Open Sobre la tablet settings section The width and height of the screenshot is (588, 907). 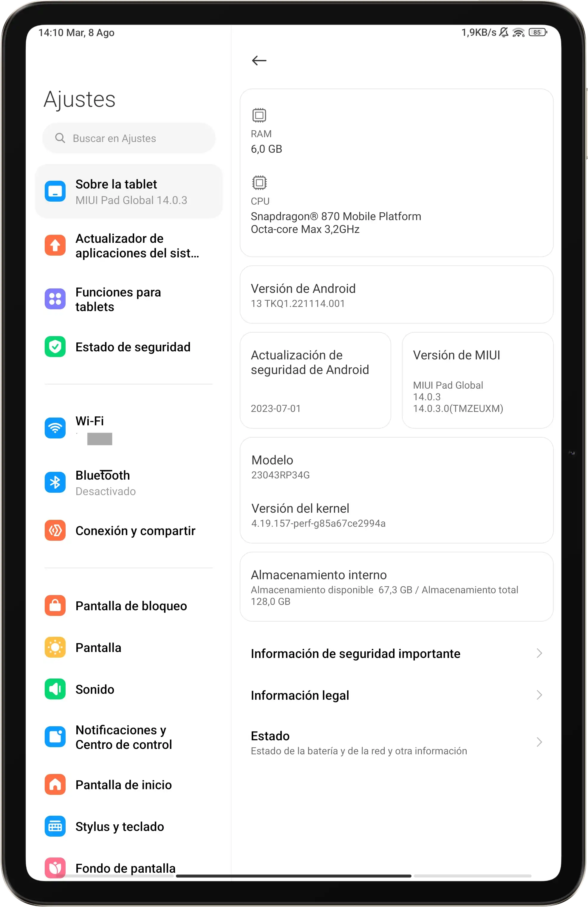(x=129, y=190)
